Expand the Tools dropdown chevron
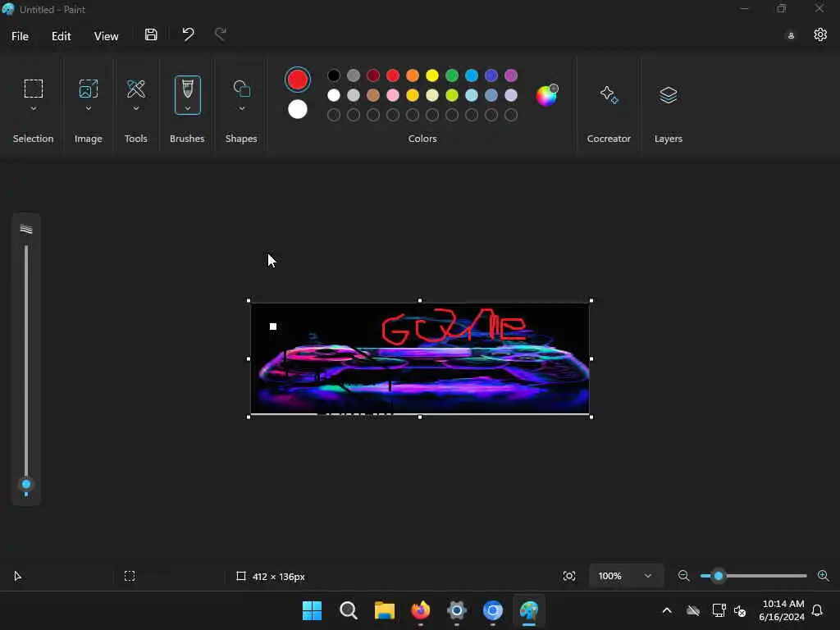 point(136,109)
